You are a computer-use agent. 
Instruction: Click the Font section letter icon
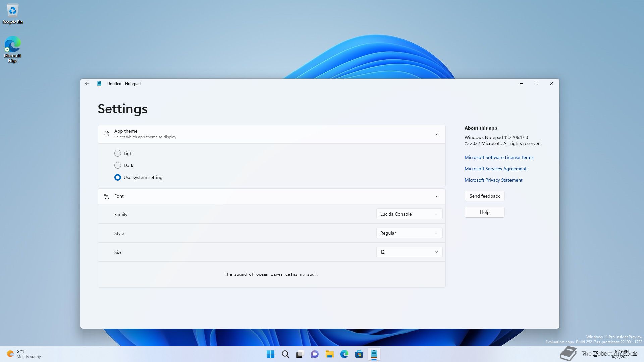coord(106,196)
